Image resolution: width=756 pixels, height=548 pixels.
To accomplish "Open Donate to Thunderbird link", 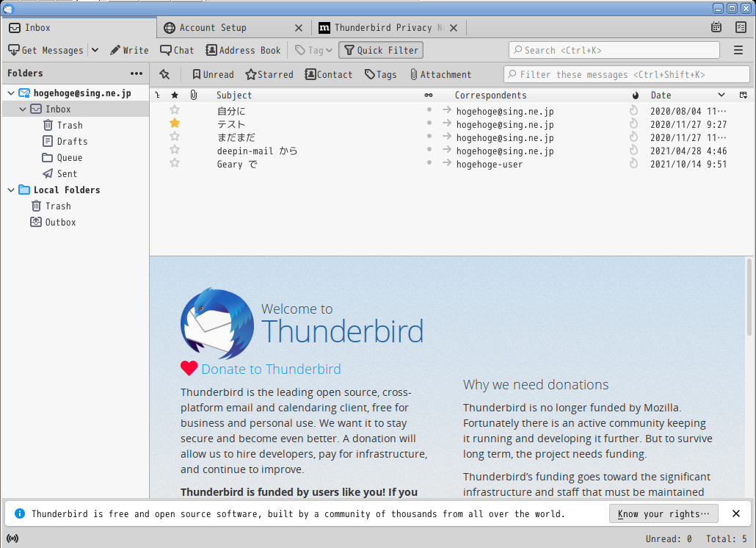I will [271, 369].
